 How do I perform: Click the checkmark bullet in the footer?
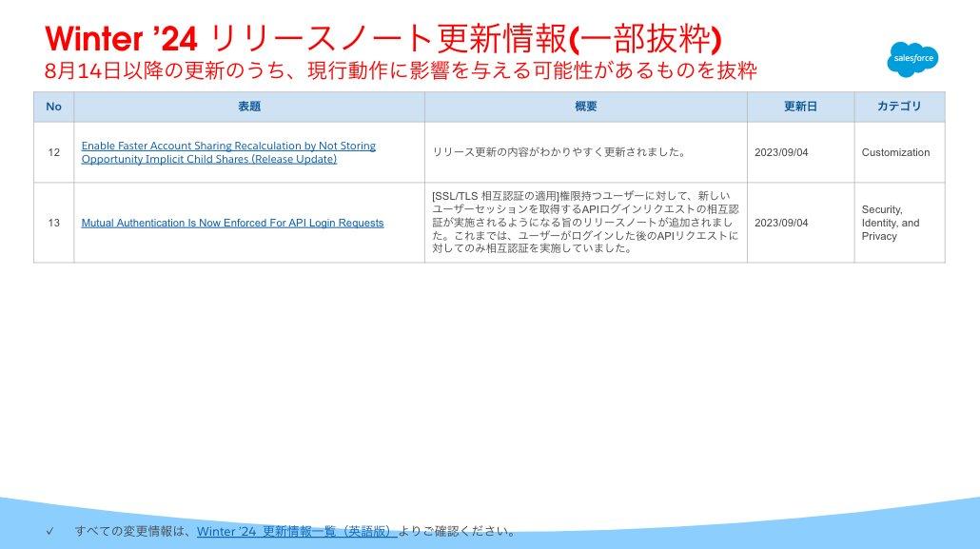click(x=50, y=532)
